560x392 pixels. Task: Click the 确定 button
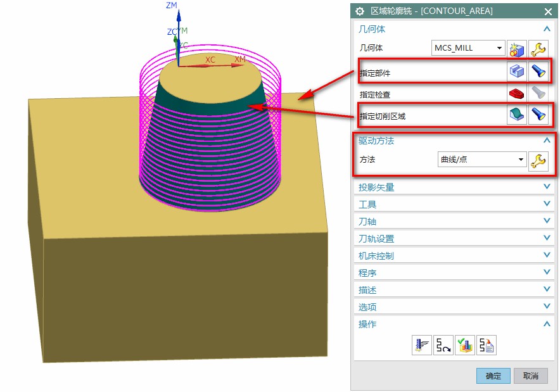(493, 376)
